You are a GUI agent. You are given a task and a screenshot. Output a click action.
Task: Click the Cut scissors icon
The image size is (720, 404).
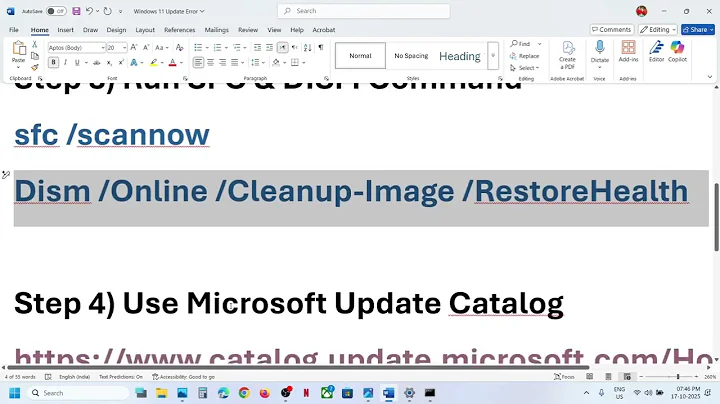tap(34, 45)
